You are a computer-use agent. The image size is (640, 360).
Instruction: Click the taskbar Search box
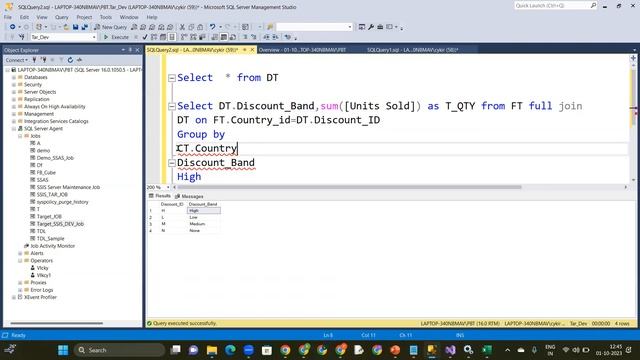(119, 350)
